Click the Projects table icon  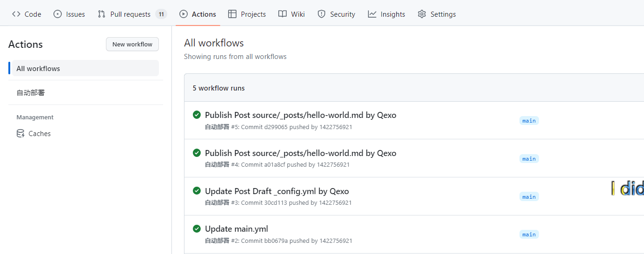pos(232,14)
